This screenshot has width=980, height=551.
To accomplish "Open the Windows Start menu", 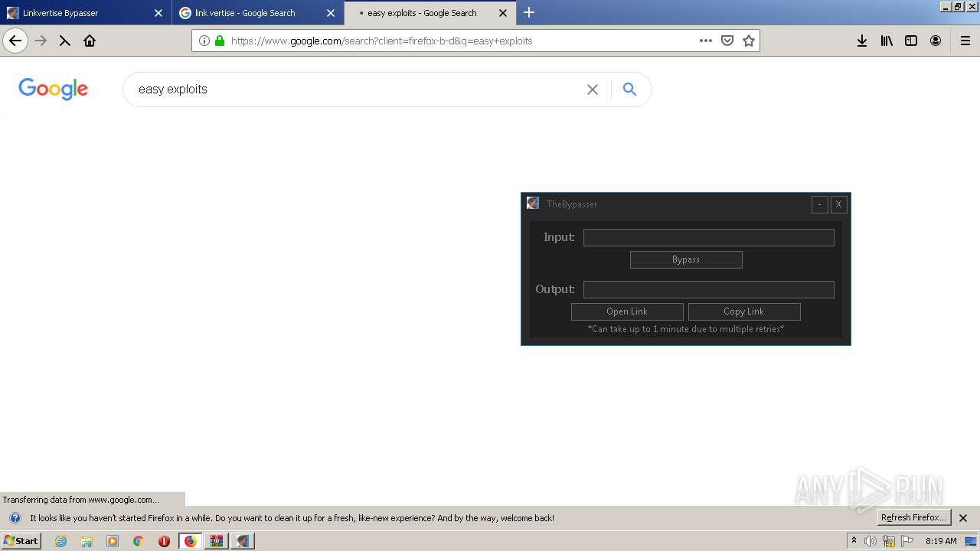I will tap(21, 541).
